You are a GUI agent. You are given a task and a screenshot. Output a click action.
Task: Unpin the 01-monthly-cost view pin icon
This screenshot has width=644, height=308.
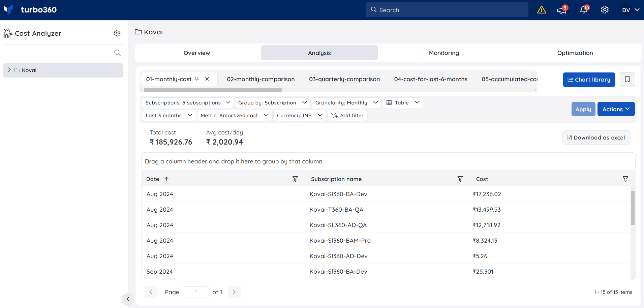197,79
